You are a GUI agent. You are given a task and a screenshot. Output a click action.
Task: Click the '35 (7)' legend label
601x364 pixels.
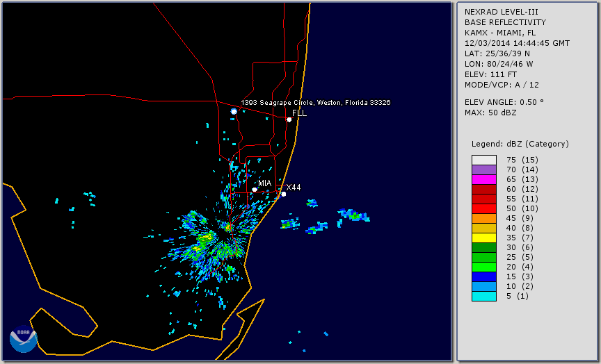pos(520,238)
